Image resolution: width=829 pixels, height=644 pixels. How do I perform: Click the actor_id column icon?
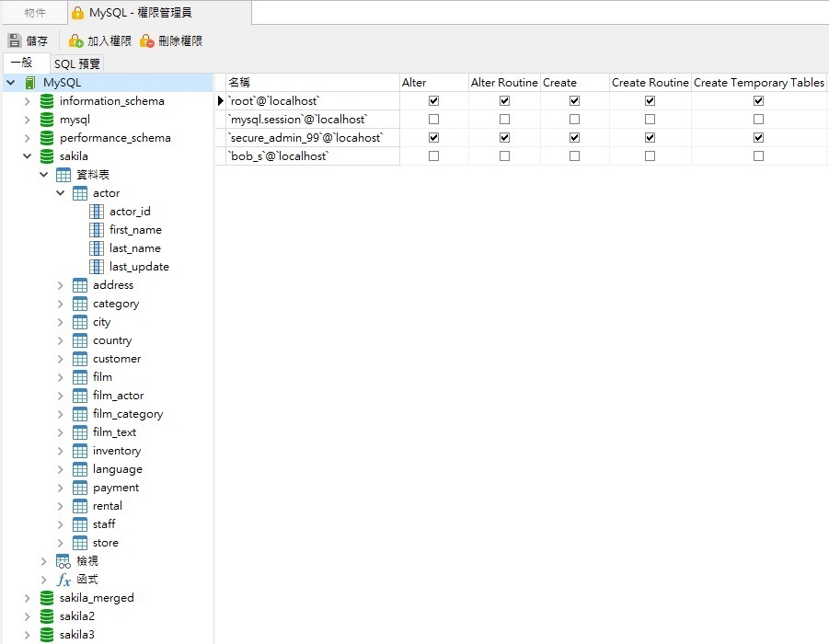(97, 212)
